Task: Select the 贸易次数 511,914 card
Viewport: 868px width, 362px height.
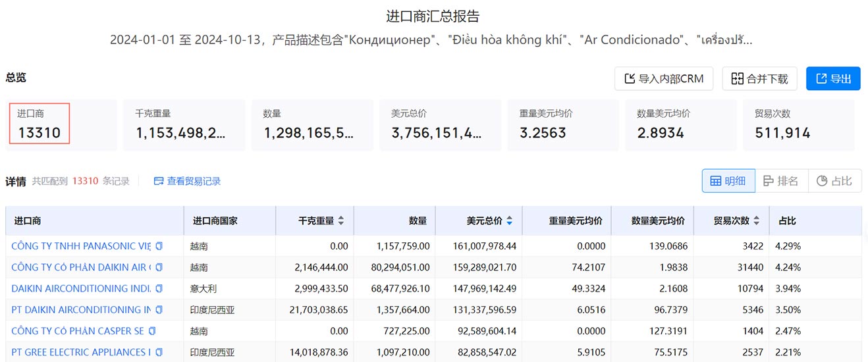Action: [x=799, y=125]
